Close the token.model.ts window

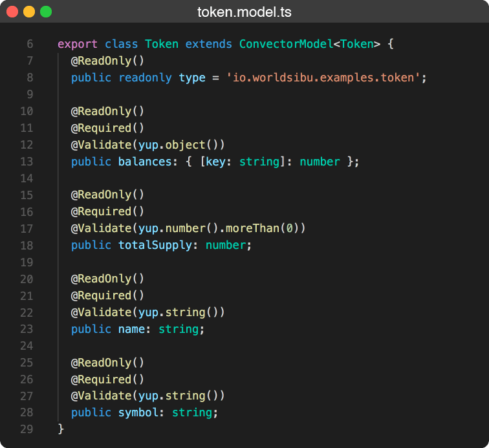coord(12,12)
